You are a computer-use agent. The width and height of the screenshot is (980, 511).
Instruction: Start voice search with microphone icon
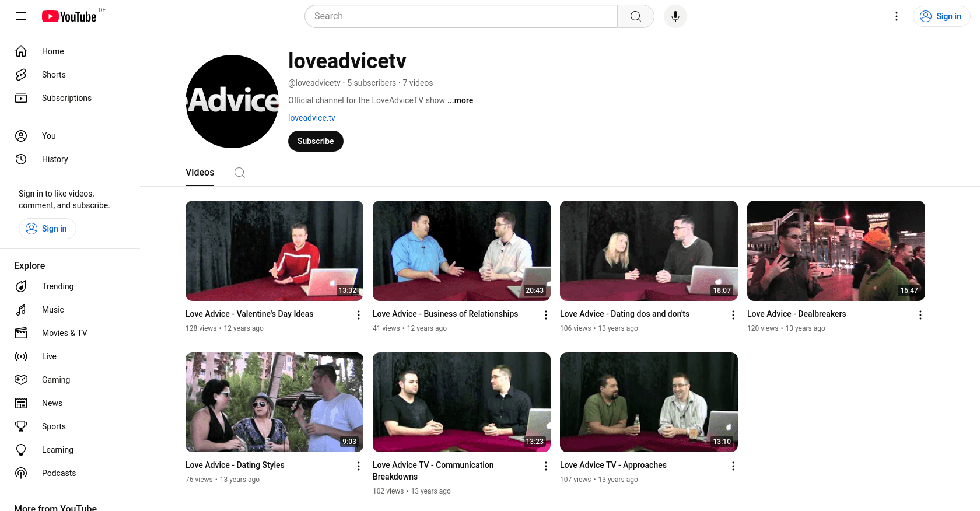tap(675, 16)
